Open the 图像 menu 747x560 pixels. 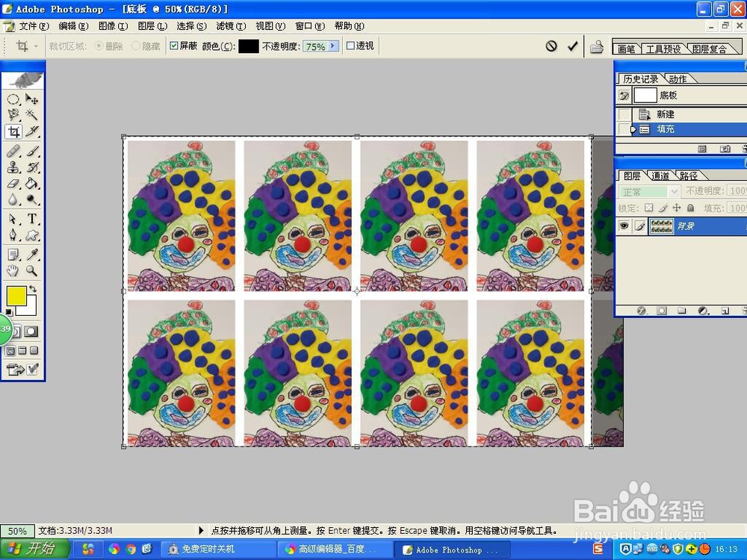[x=113, y=26]
